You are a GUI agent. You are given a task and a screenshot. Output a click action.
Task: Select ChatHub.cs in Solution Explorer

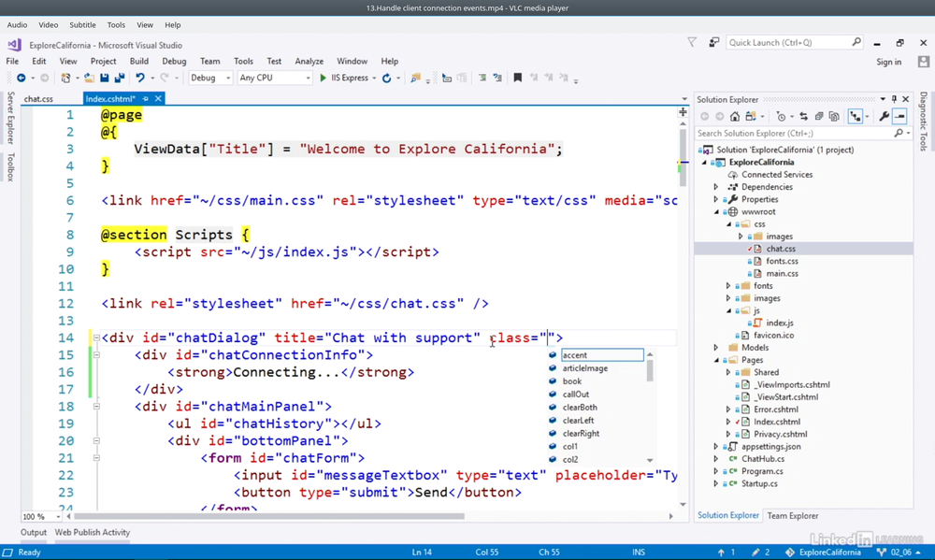click(763, 459)
